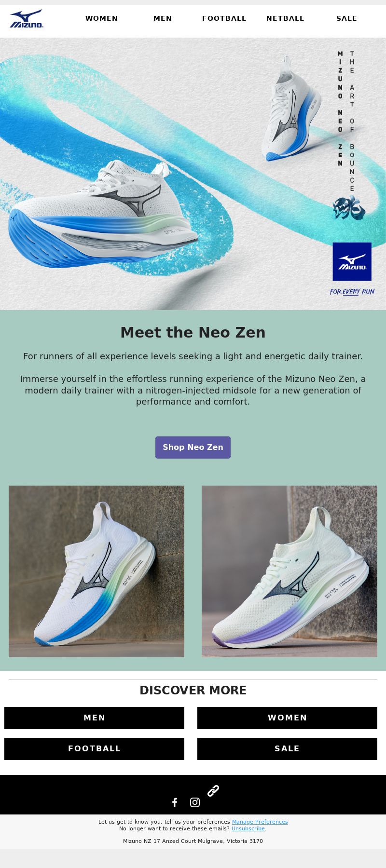Viewport: 386px width, 868px height.
Task: Open the Manage Preferences link
Action: 260,822
